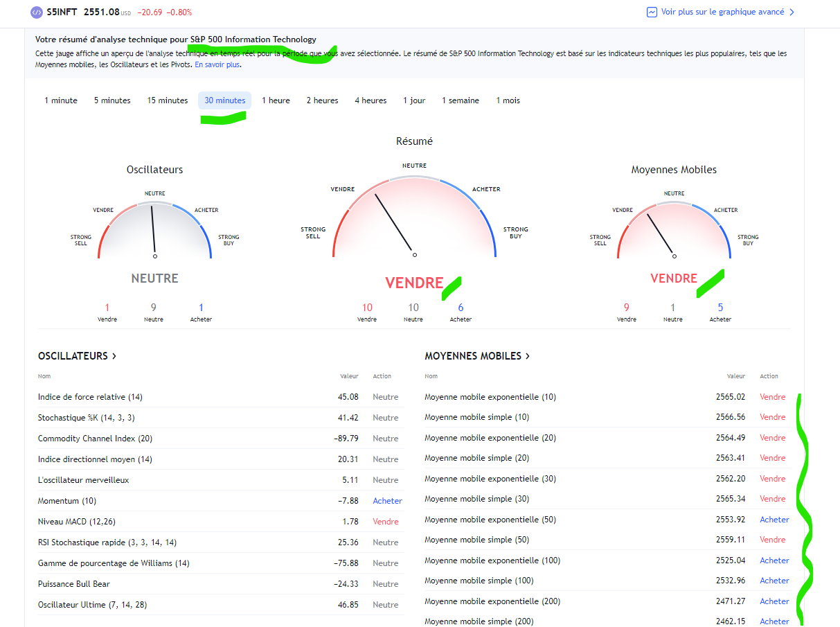The height and width of the screenshot is (627, 840).
Task: Click 'Puissance Bull Bear' row name
Action: coord(74,584)
